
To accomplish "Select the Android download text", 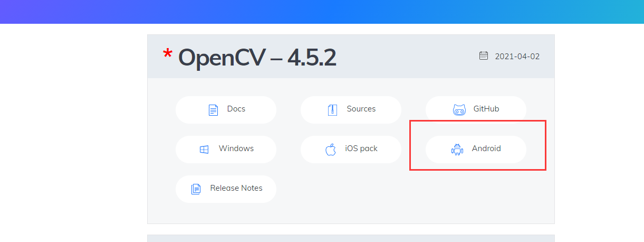I will pyautogui.click(x=486, y=148).
